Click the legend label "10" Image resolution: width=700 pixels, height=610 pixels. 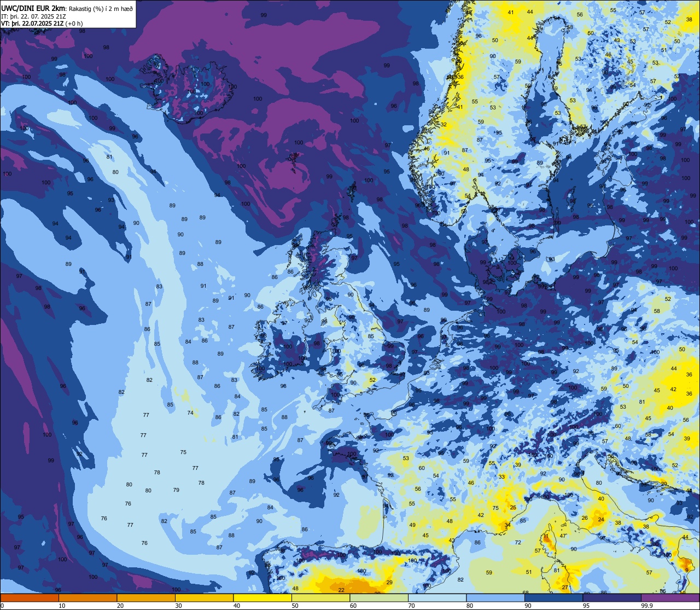[62, 606]
